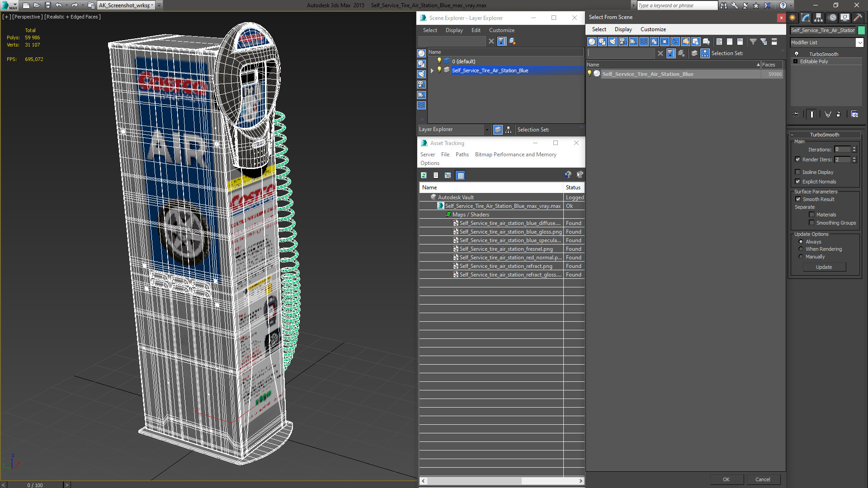The image size is (868, 488).
Task: Open the AK_Screenshot workspace dropdown
Action: tap(152, 5)
